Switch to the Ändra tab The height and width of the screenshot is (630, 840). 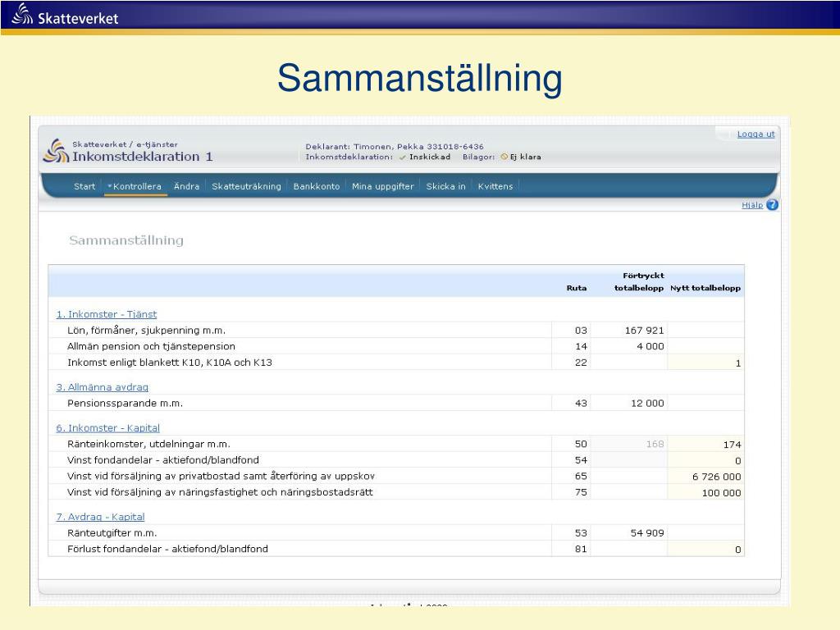coord(186,186)
